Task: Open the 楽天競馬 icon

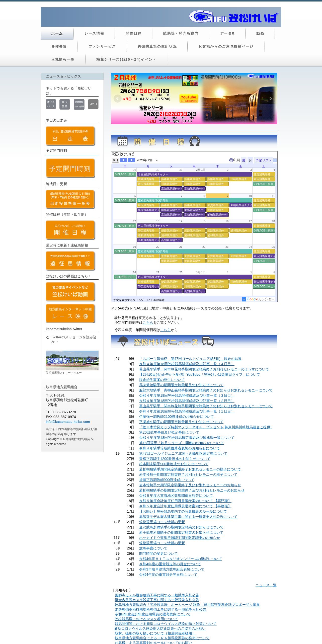Action: tap(65, 104)
